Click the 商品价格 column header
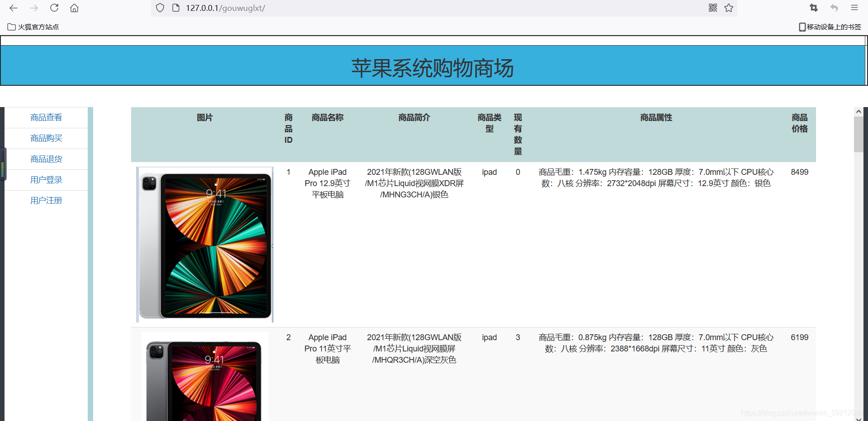Viewport: 868px width, 421px height. pyautogui.click(x=800, y=123)
